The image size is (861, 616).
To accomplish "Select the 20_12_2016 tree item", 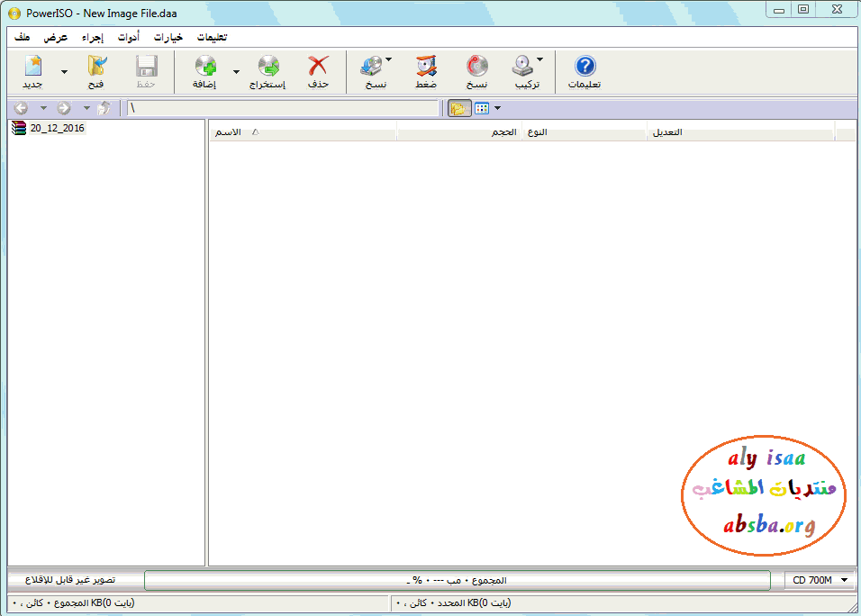I will click(56, 129).
